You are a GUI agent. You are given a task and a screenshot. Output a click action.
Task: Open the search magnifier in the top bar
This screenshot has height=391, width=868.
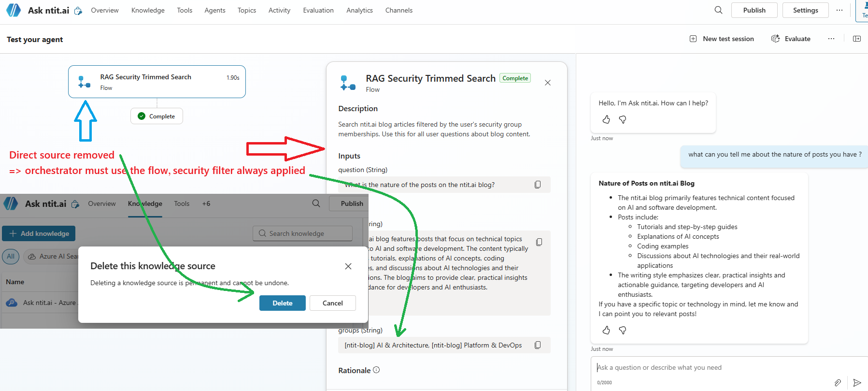tap(718, 10)
